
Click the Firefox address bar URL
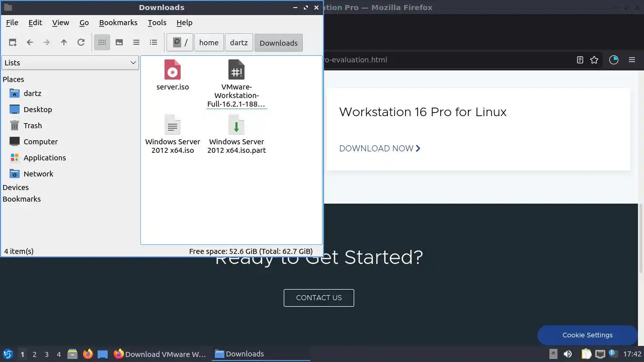[x=355, y=60]
